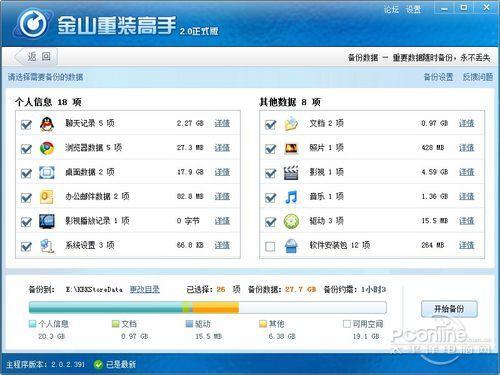Screen dimensions: 500x375
Task: Click the desktop data icon
Action: 47,172
